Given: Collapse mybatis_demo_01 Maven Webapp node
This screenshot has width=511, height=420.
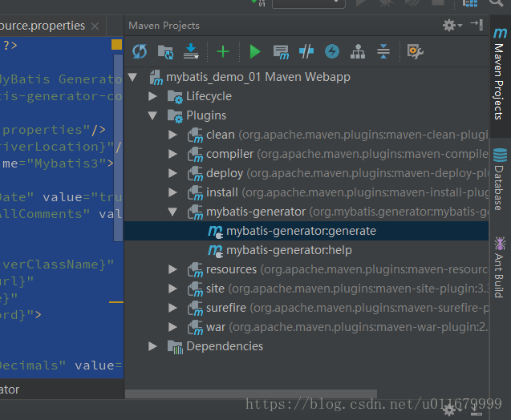Looking at the screenshot, I should [x=132, y=77].
